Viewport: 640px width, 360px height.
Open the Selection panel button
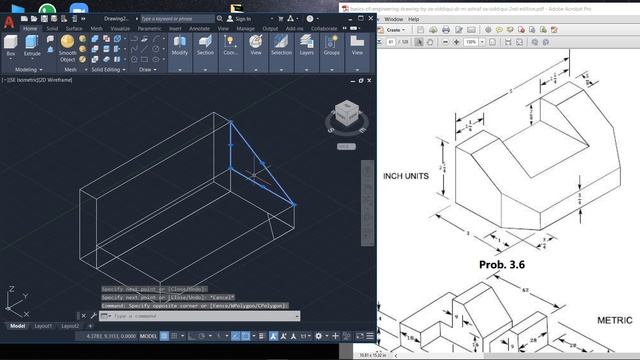[281, 46]
